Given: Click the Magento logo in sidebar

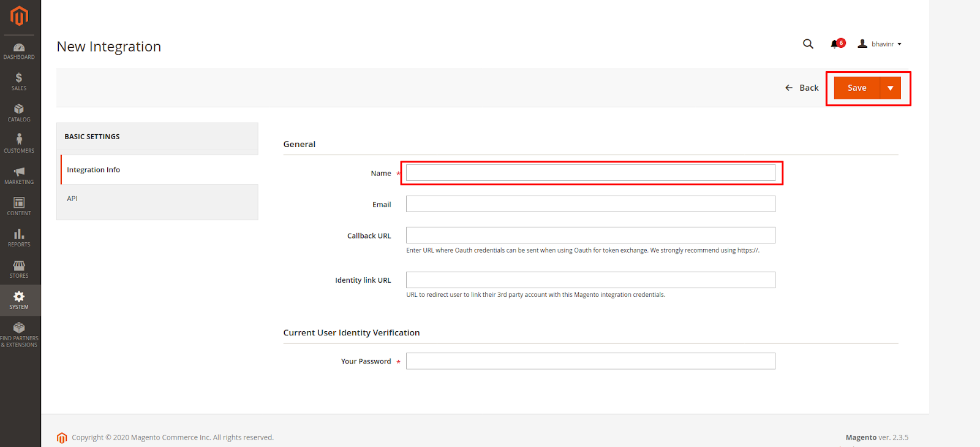Looking at the screenshot, I should pyautogui.click(x=20, y=16).
